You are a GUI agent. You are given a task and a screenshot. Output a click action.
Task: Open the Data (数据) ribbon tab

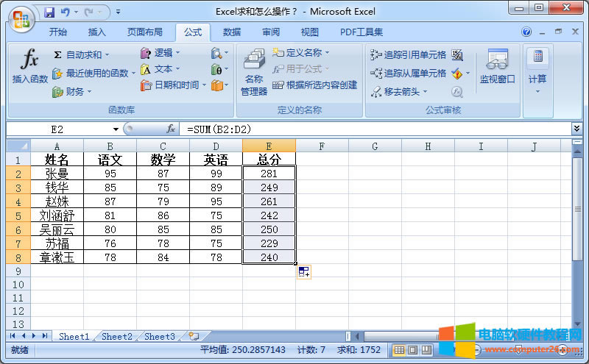(232, 32)
